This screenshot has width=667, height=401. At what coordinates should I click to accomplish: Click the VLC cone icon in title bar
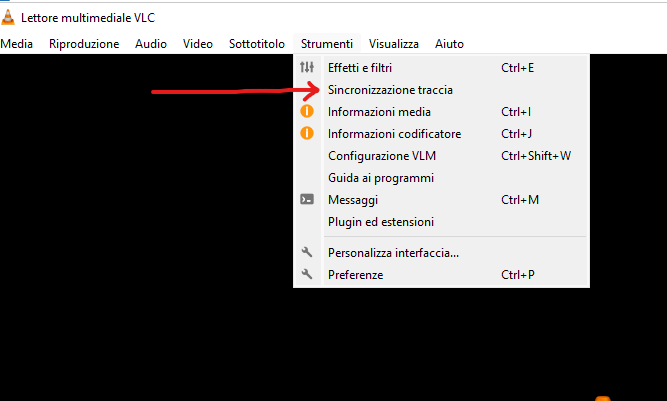click(8, 17)
